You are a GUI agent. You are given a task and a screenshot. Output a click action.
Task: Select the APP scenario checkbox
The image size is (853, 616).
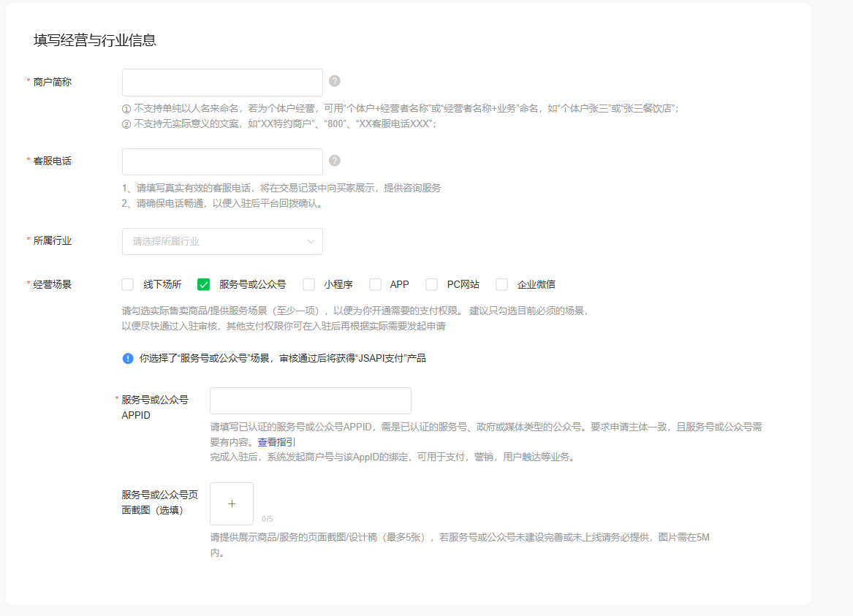375,284
